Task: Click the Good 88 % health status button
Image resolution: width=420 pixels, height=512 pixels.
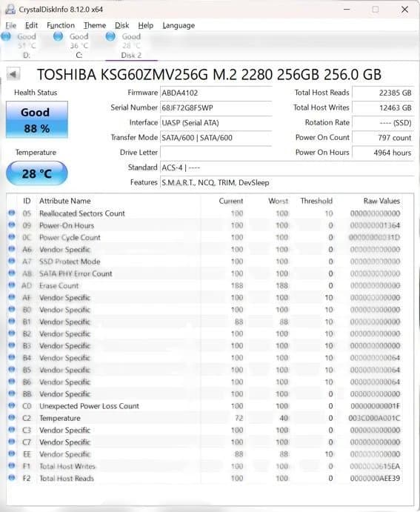Action: click(x=37, y=120)
